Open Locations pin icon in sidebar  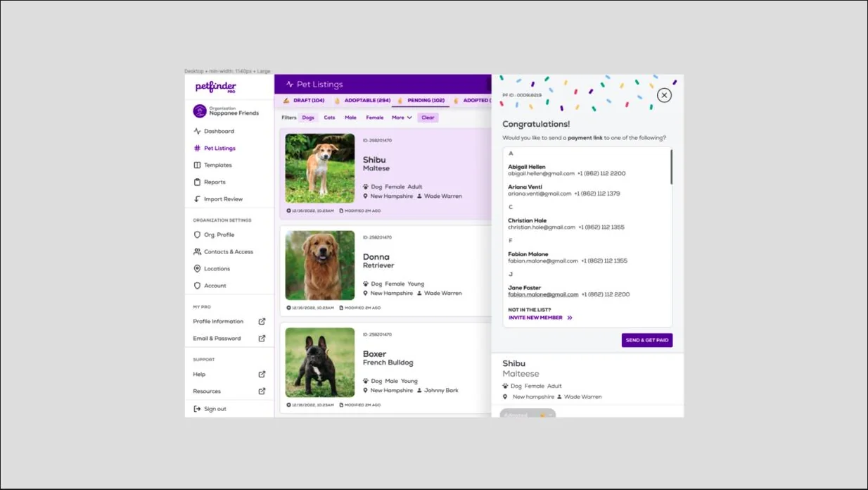(197, 268)
